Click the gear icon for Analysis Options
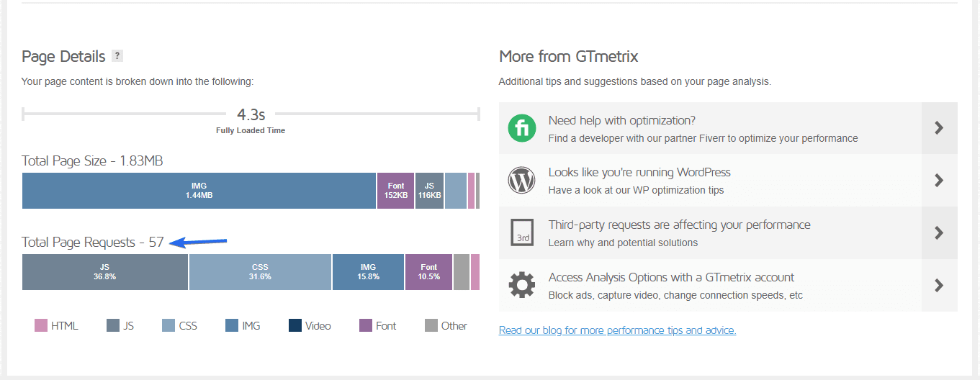Viewport: 980px width, 380px height. [x=522, y=285]
